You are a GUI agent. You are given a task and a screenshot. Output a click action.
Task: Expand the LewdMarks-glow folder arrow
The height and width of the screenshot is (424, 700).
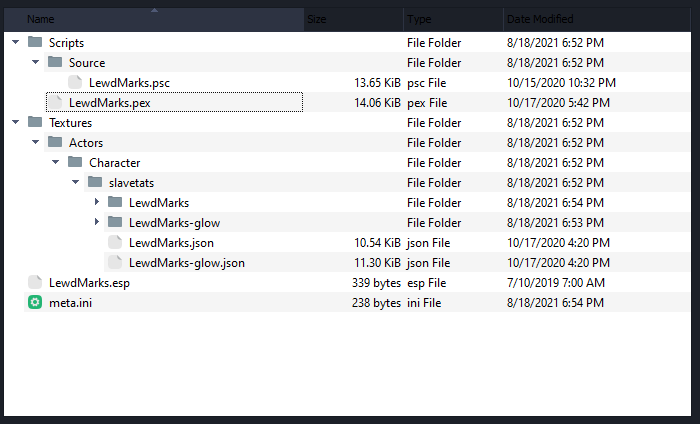click(96, 222)
